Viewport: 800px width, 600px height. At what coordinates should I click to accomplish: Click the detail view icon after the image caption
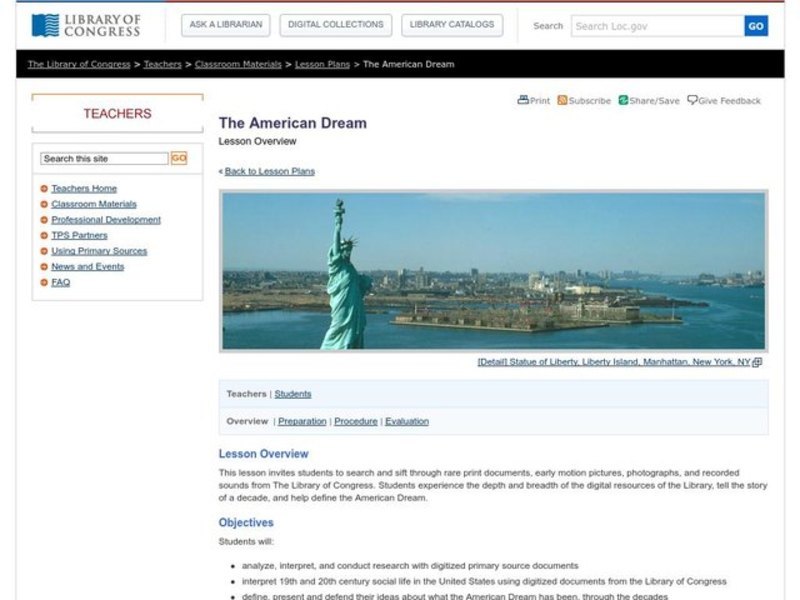click(x=757, y=363)
